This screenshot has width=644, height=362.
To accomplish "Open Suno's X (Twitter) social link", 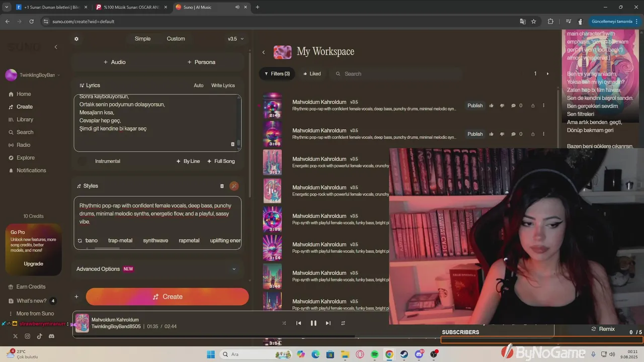I will coord(15,336).
